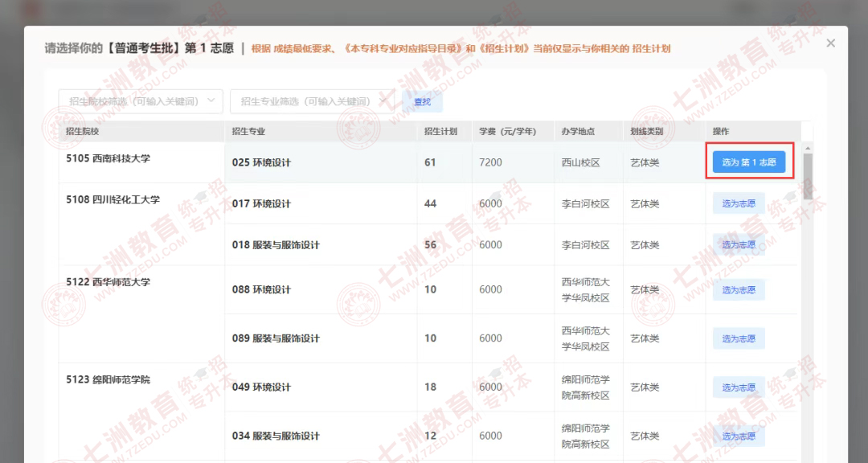Image resolution: width=868 pixels, height=463 pixels.
Task: Click the 查找 search button
Action: pos(423,102)
